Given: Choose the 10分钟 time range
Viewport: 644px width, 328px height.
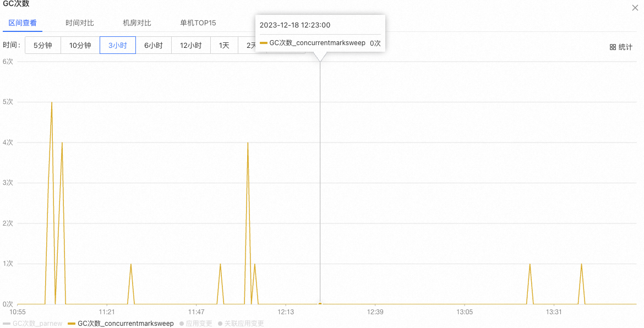Looking at the screenshot, I should 80,45.
